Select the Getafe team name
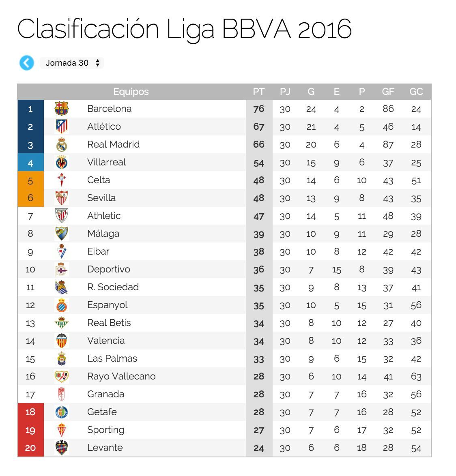The height and width of the screenshot is (476, 456). 102,412
